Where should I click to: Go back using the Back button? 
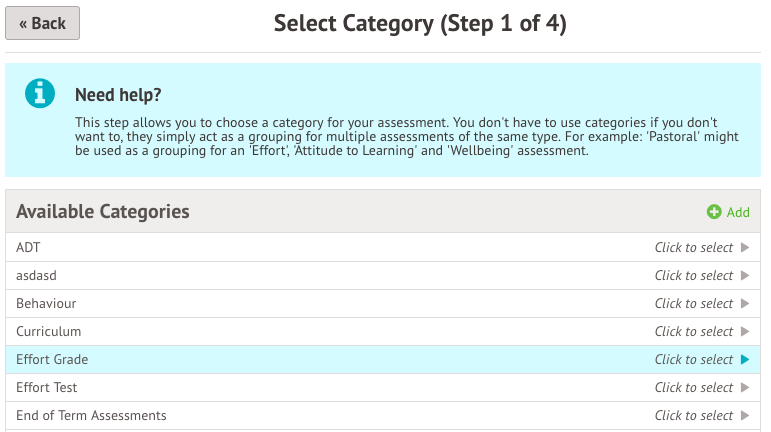pyautogui.click(x=42, y=23)
